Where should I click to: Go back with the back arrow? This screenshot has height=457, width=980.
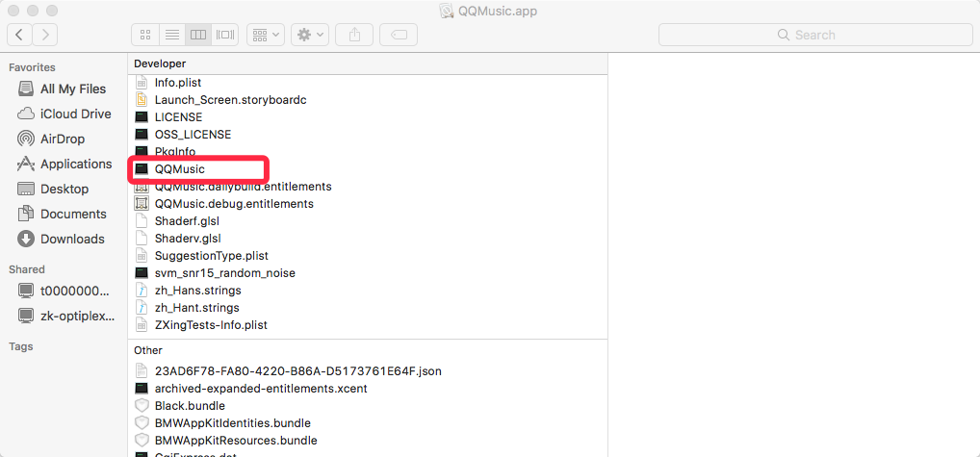click(x=19, y=35)
